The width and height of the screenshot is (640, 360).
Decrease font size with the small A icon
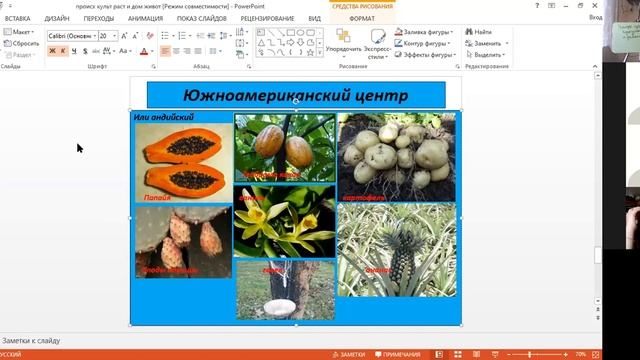click(136, 36)
